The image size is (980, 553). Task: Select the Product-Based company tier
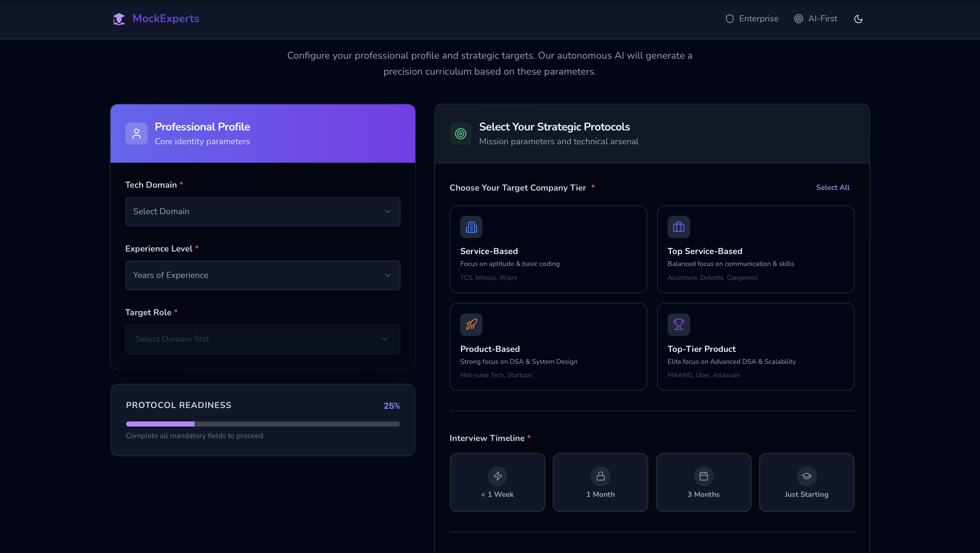548,347
